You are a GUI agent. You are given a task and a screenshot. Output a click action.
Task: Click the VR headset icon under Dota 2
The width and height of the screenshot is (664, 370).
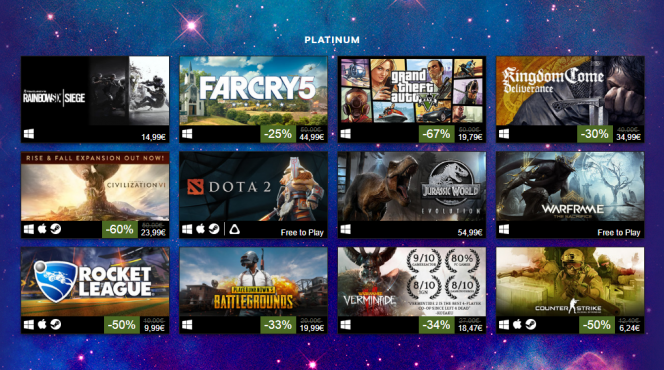tap(234, 229)
